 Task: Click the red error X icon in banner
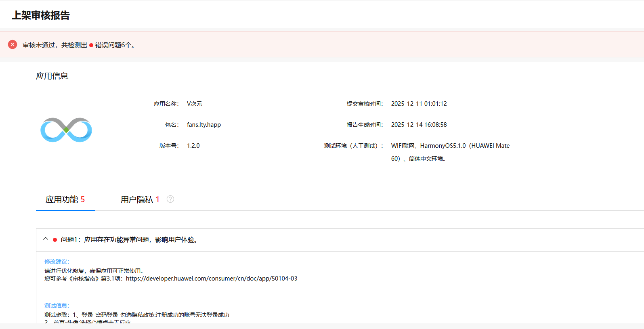click(13, 44)
